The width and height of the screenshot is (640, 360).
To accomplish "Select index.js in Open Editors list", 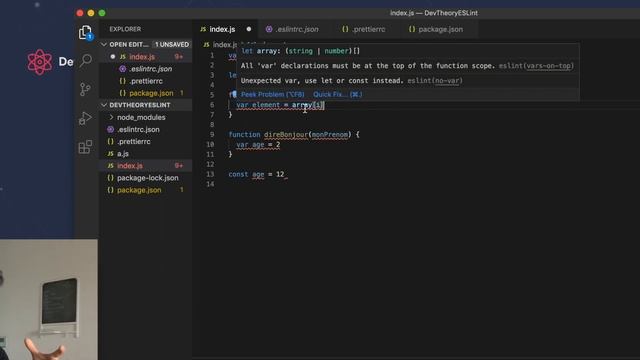I will 146,57.
